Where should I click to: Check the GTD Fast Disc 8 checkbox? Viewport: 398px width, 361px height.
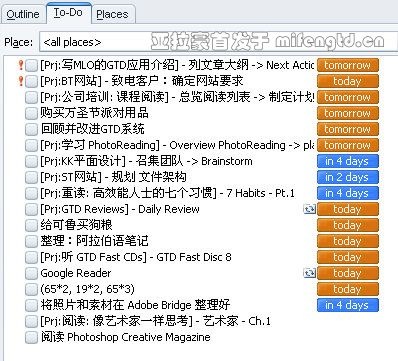tap(31, 257)
